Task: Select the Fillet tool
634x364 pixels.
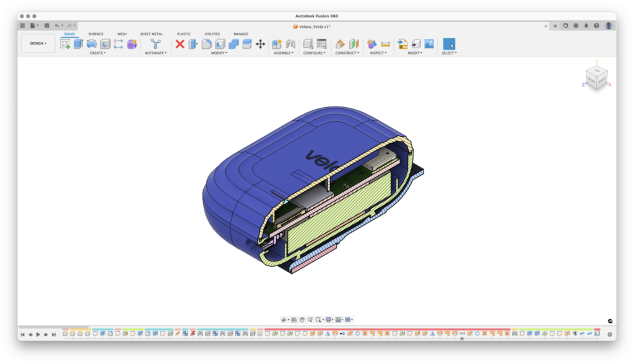Action: (x=207, y=43)
